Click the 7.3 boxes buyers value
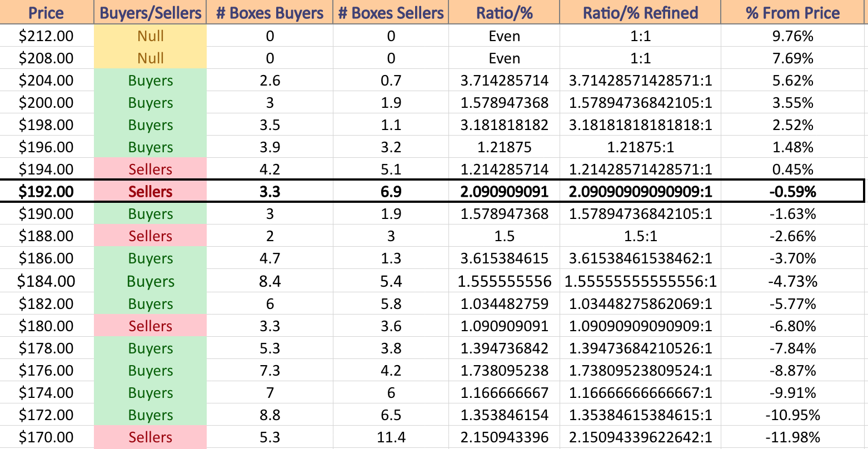The width and height of the screenshot is (868, 449). coord(270,371)
